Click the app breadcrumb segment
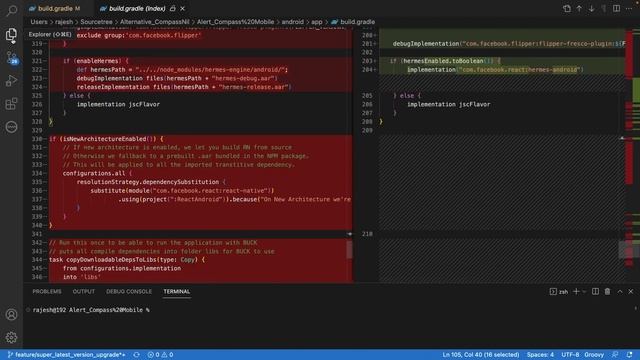This screenshot has width=640, height=360. pos(317,22)
